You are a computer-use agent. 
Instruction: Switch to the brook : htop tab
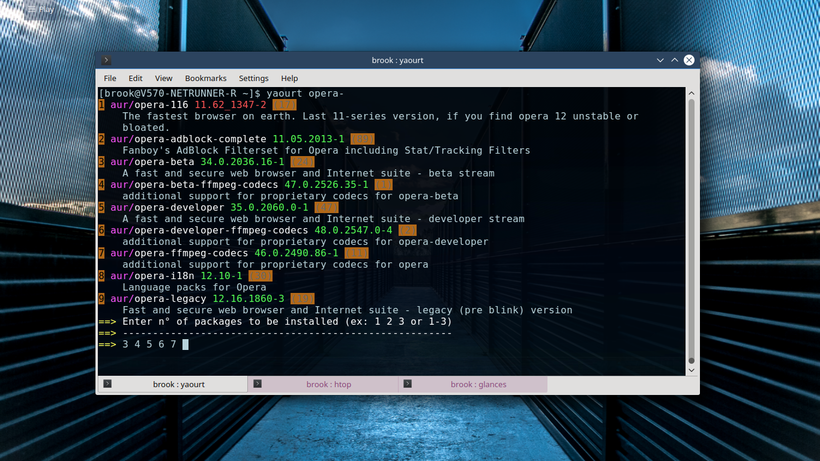pyautogui.click(x=323, y=384)
